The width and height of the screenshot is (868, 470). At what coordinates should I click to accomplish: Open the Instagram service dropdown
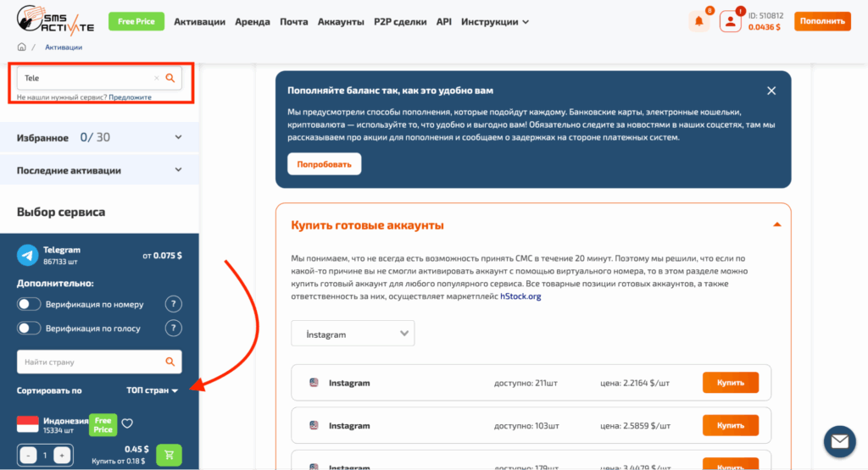point(353,334)
